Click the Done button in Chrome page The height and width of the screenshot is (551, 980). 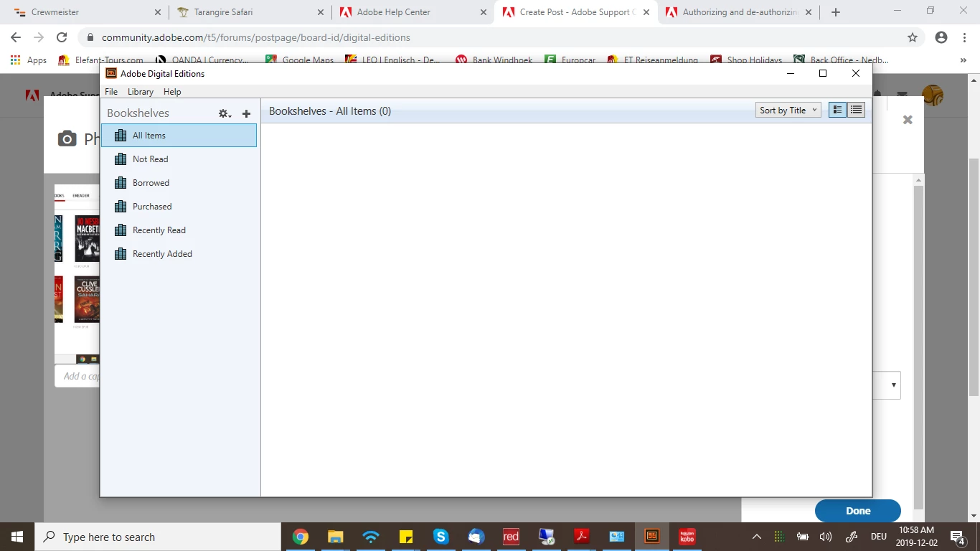click(857, 511)
